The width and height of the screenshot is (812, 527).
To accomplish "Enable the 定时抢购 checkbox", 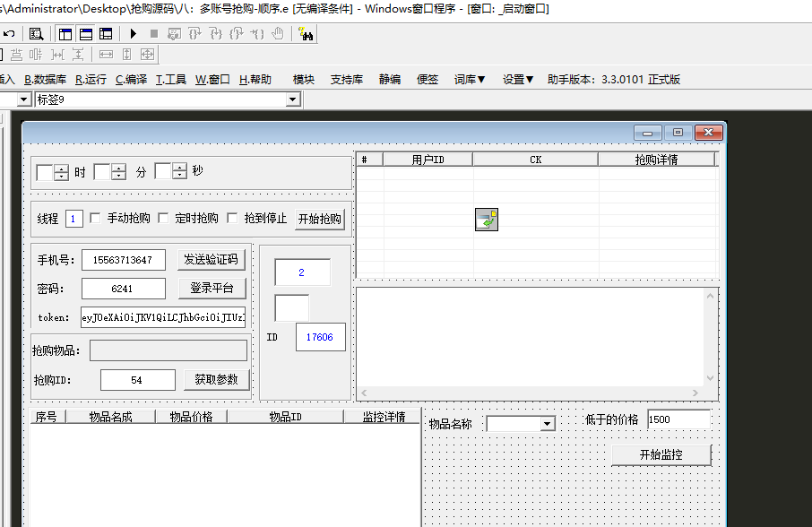I will pos(163,218).
